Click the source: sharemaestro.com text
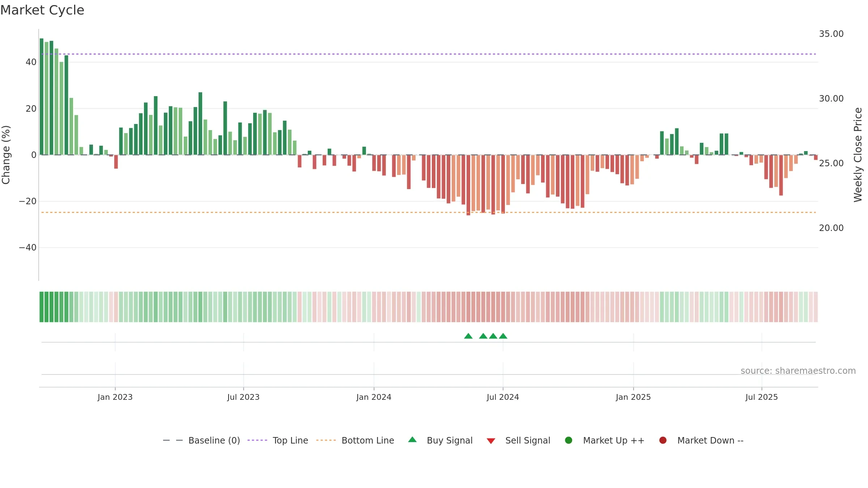 [798, 371]
